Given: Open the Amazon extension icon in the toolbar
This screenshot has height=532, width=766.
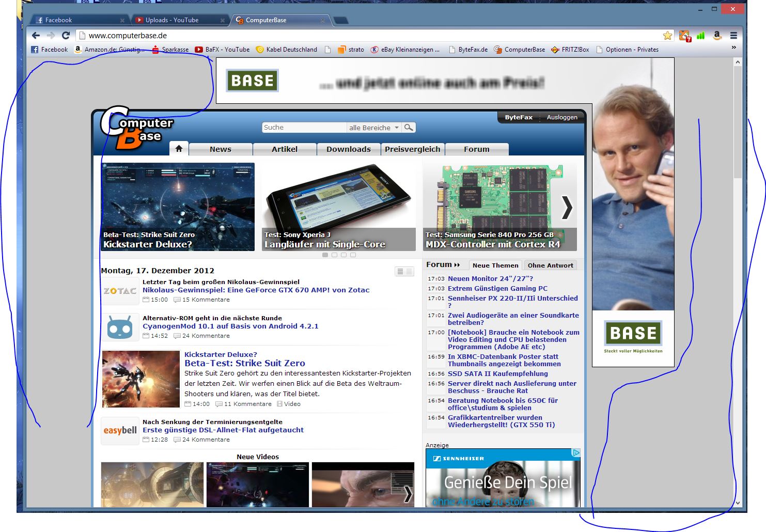Looking at the screenshot, I should pos(717,36).
